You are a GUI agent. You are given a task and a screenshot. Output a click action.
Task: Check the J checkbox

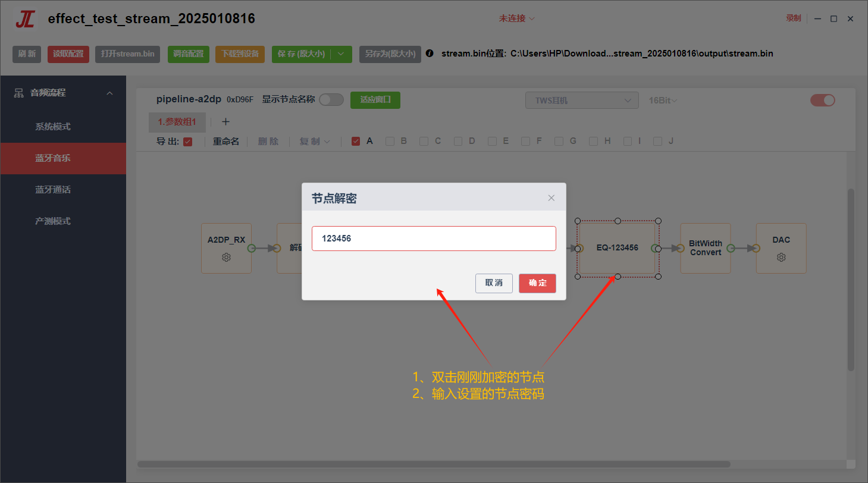click(657, 142)
